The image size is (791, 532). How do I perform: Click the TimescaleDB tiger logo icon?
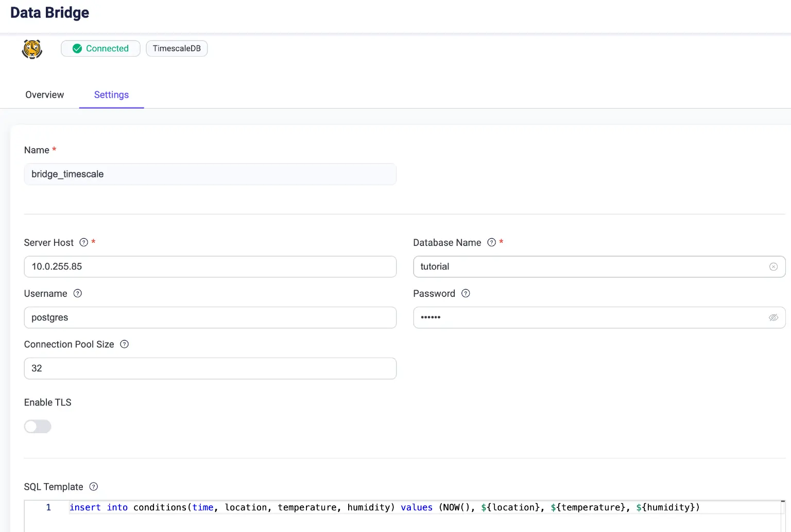pyautogui.click(x=32, y=49)
